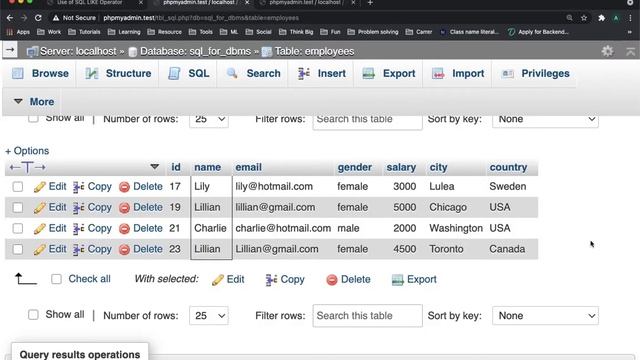Open a new browser tab

click(x=370, y=3)
